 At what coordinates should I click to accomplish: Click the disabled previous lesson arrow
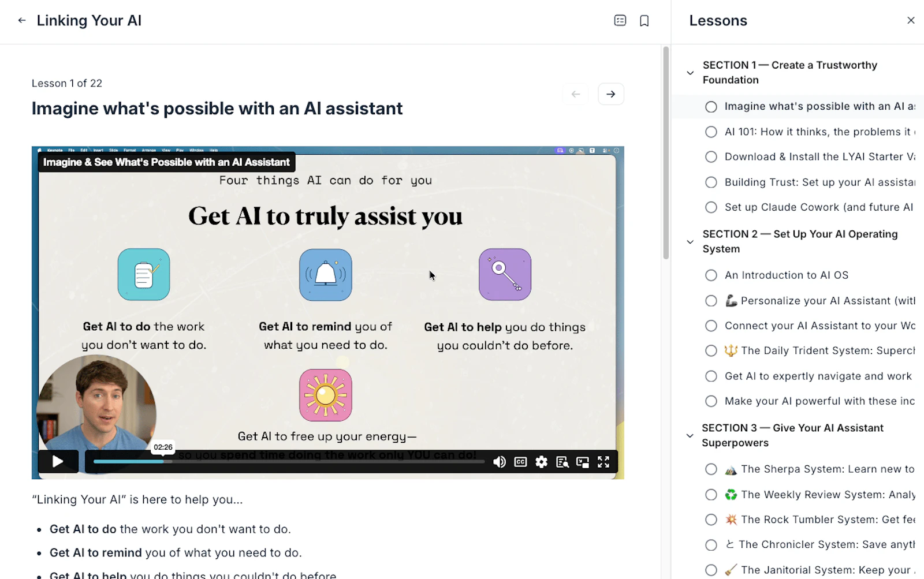click(576, 94)
